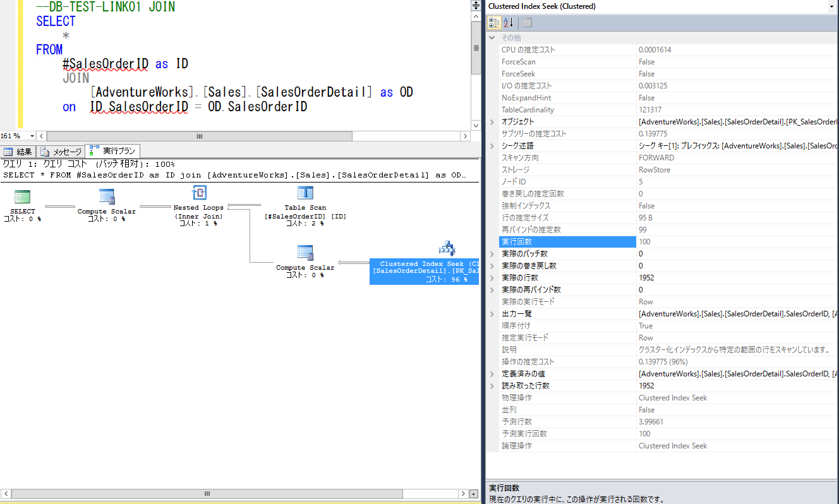This screenshot has width=839, height=504.
Task: Sort properties alphabetically with the AZ icon
Action: click(509, 22)
